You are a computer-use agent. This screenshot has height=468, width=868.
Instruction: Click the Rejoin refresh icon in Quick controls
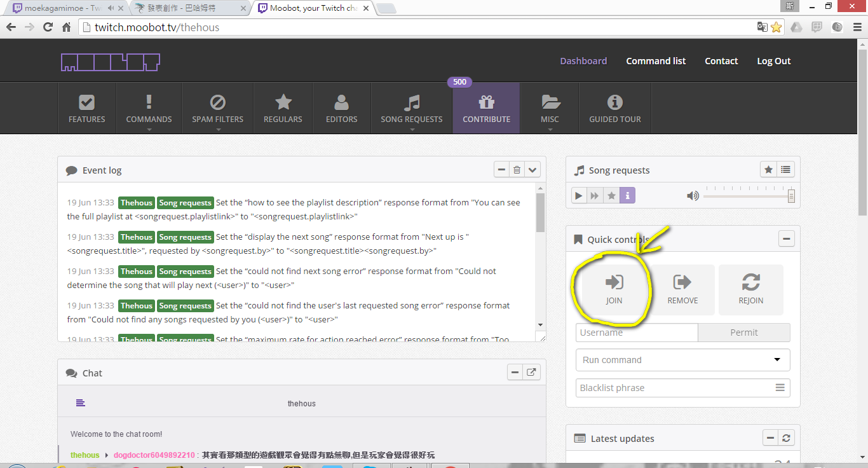pyautogui.click(x=750, y=282)
